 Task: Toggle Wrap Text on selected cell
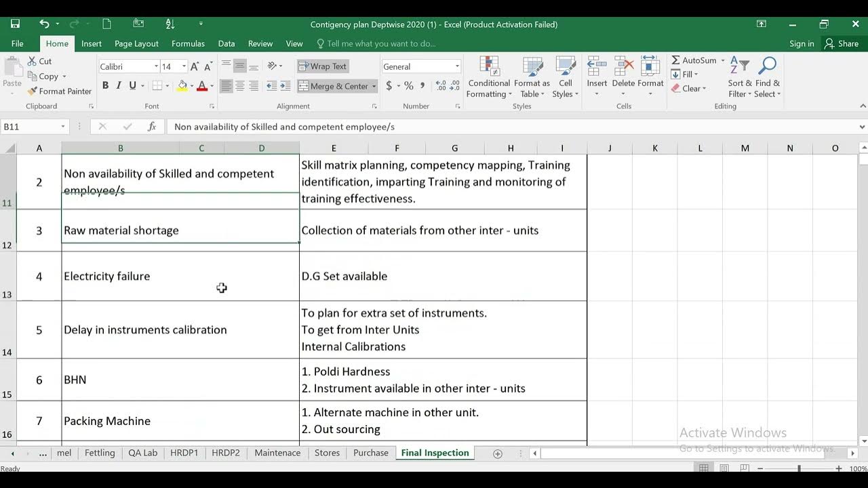point(322,66)
